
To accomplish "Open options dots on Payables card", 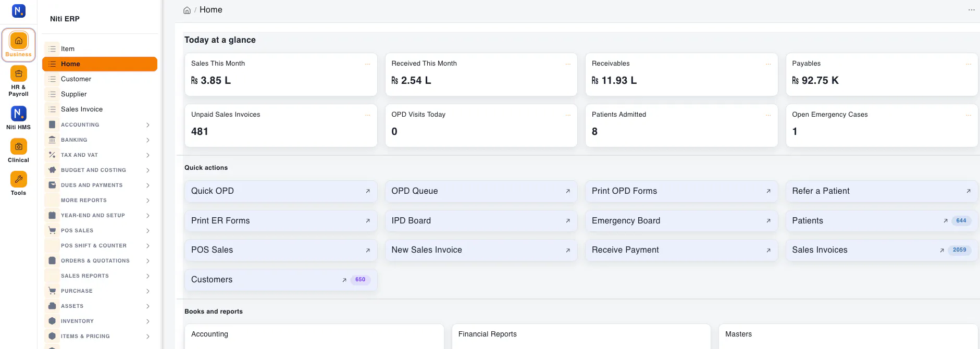I will (969, 64).
